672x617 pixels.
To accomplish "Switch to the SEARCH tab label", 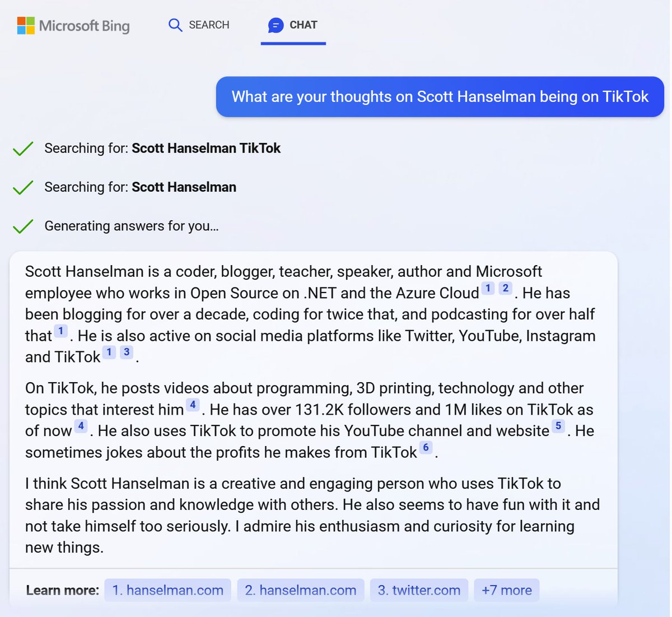I will pos(209,25).
